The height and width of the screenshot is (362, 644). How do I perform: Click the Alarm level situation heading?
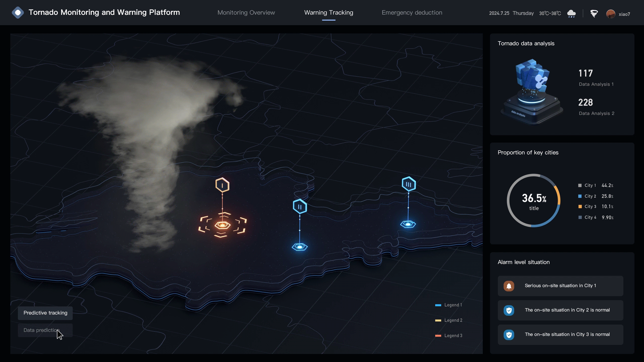coord(524,262)
